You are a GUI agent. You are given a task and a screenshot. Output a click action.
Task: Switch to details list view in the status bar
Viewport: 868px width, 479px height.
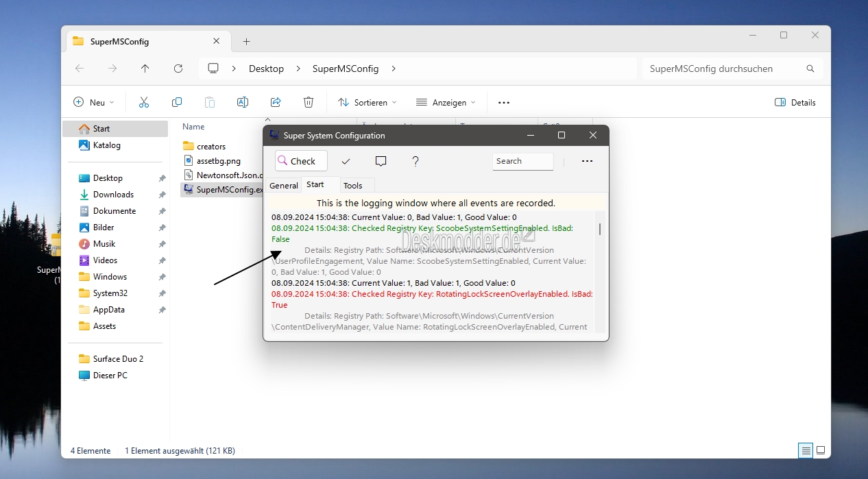[806, 450]
